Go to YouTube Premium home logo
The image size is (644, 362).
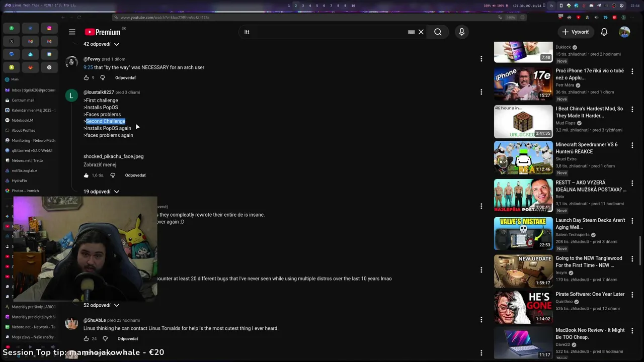(x=103, y=32)
